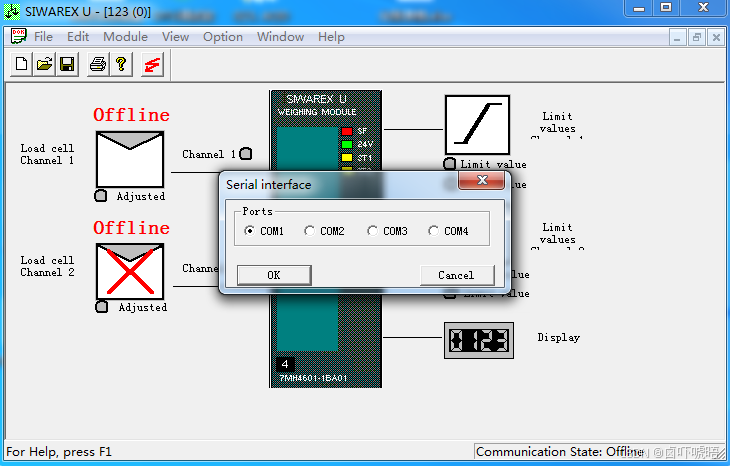
Task: Close the Serial interface dialog
Action: coord(481,180)
